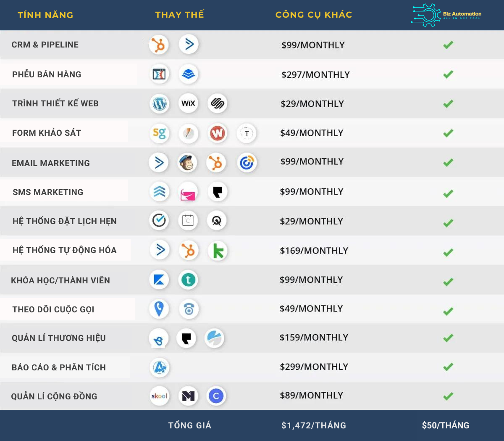Open the blue A icon in Báo cáo & Phân tích row
Viewport: 504px width, 441px height.
click(159, 367)
